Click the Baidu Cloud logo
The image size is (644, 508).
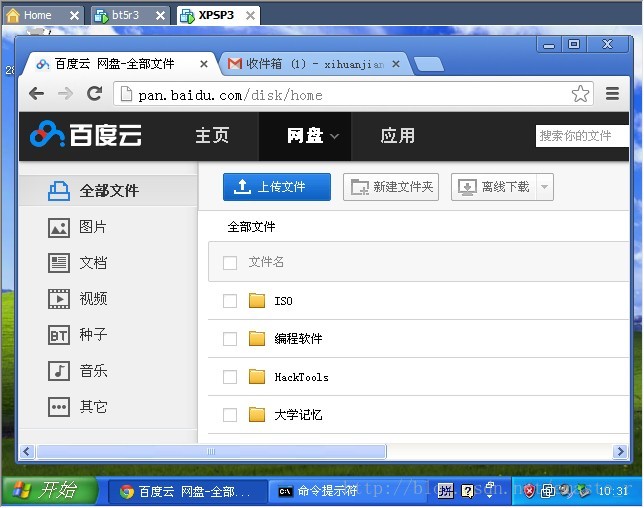pyautogui.click(x=86, y=134)
